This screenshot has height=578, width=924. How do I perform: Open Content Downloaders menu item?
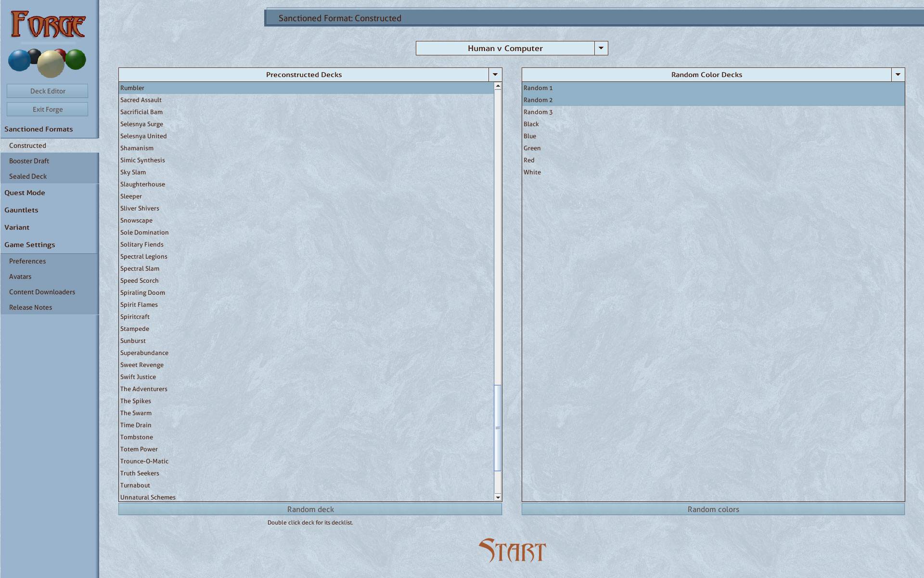tap(42, 292)
